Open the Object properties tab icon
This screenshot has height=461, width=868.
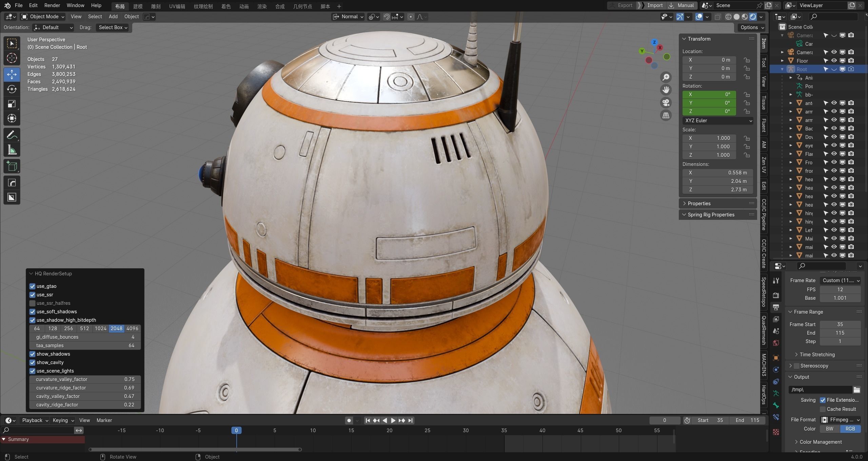[776, 358]
